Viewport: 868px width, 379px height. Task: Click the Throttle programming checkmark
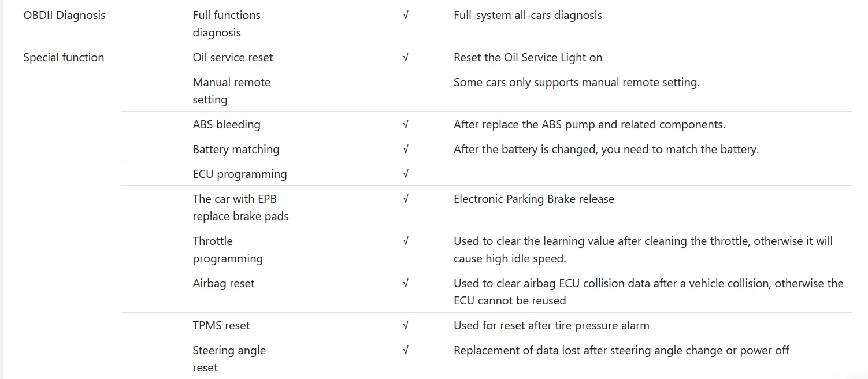point(405,241)
